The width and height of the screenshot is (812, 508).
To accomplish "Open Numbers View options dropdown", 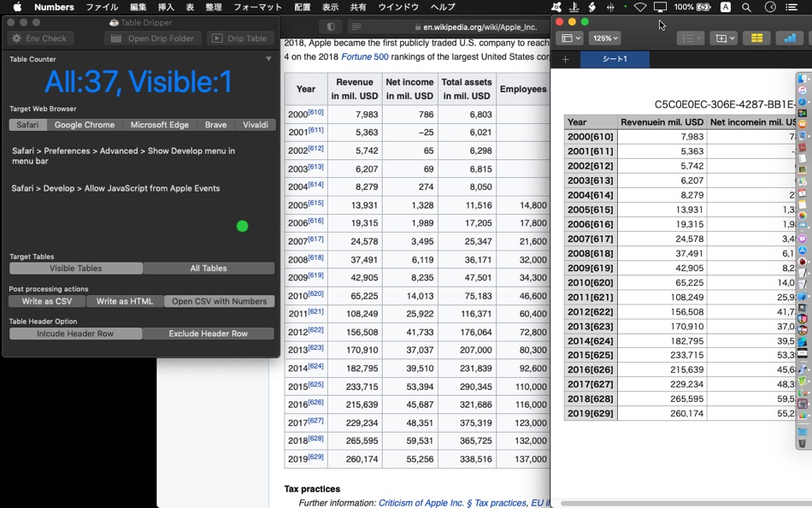I will (x=570, y=38).
